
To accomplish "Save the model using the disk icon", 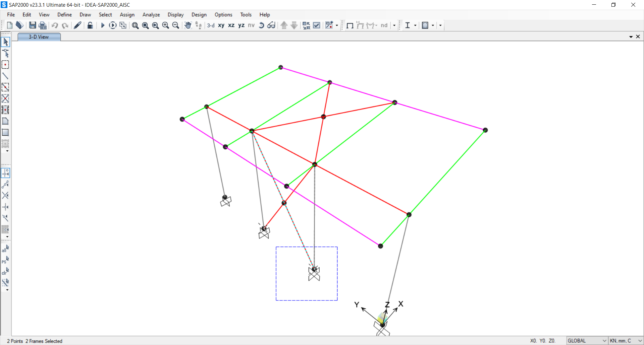I will [x=32, y=25].
